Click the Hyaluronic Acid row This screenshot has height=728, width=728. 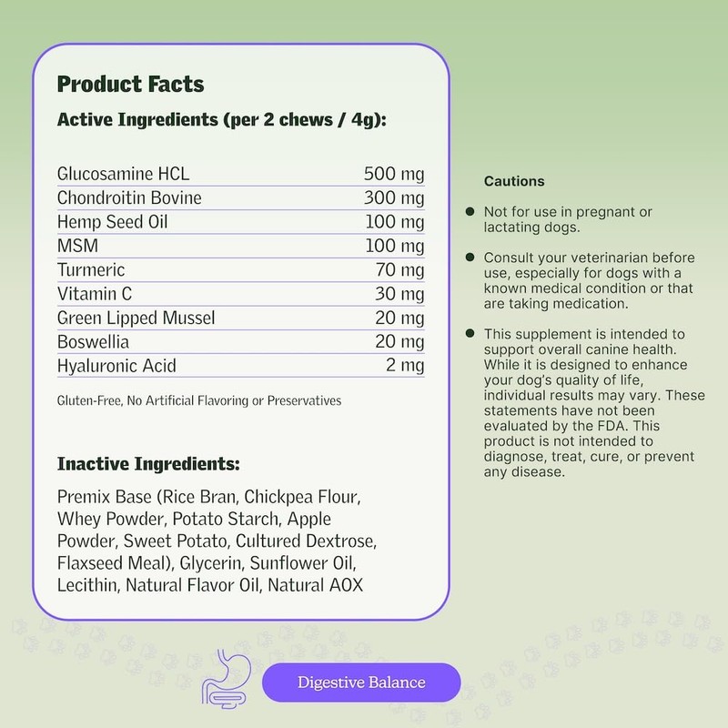point(240,366)
